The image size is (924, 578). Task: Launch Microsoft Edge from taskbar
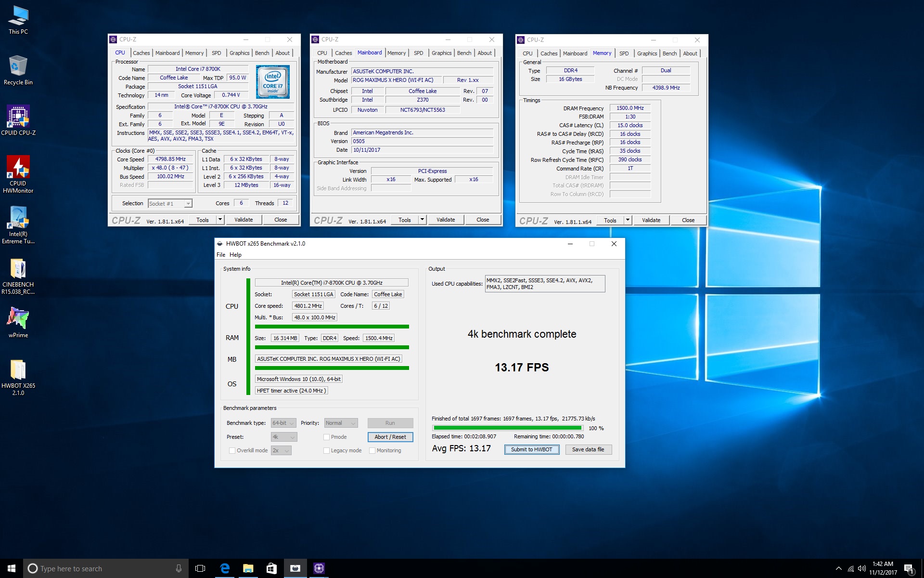pyautogui.click(x=224, y=568)
